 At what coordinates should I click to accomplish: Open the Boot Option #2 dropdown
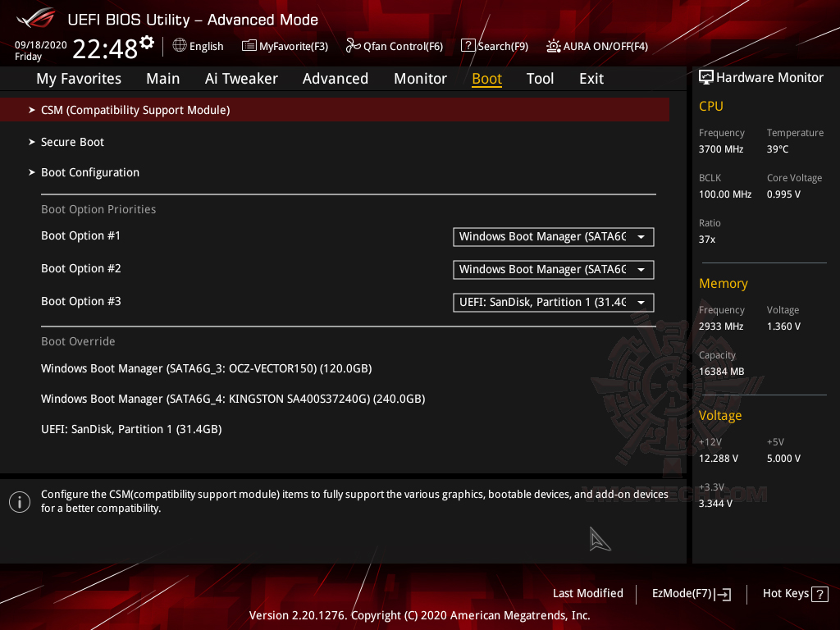coord(642,270)
